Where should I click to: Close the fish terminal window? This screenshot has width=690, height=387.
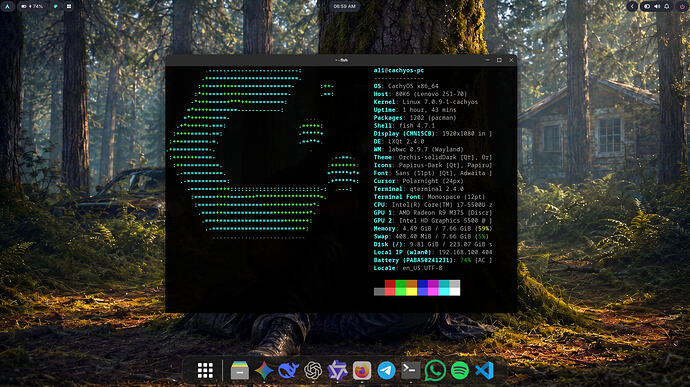[x=511, y=60]
